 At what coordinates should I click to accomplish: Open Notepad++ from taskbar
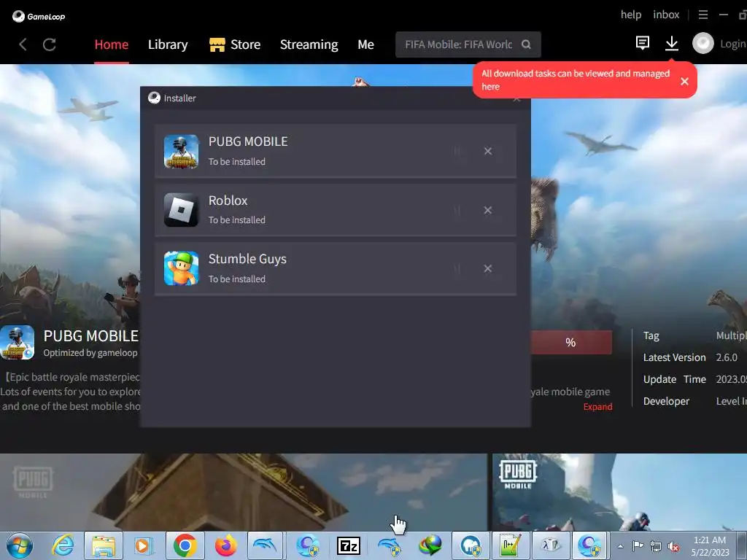(x=510, y=545)
